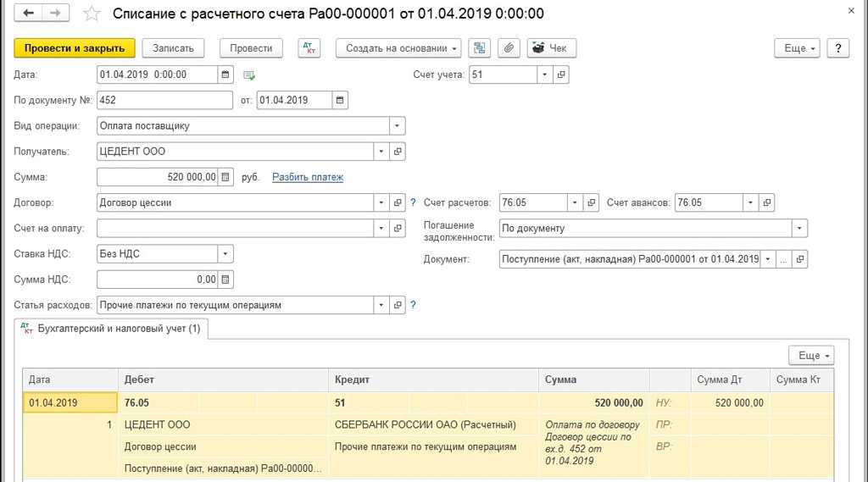Image resolution: width=868 pixels, height=482 pixels.
Task: Open the Создать на основании menu
Action: 398,48
